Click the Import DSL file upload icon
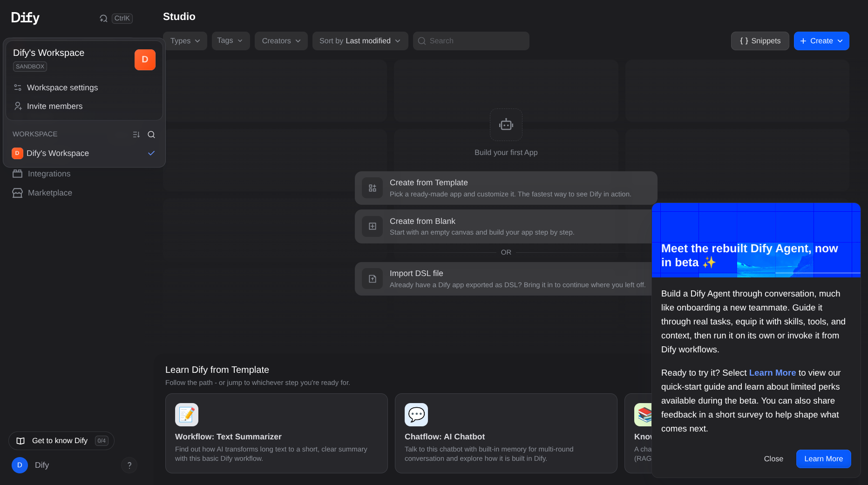868x485 pixels. [373, 279]
